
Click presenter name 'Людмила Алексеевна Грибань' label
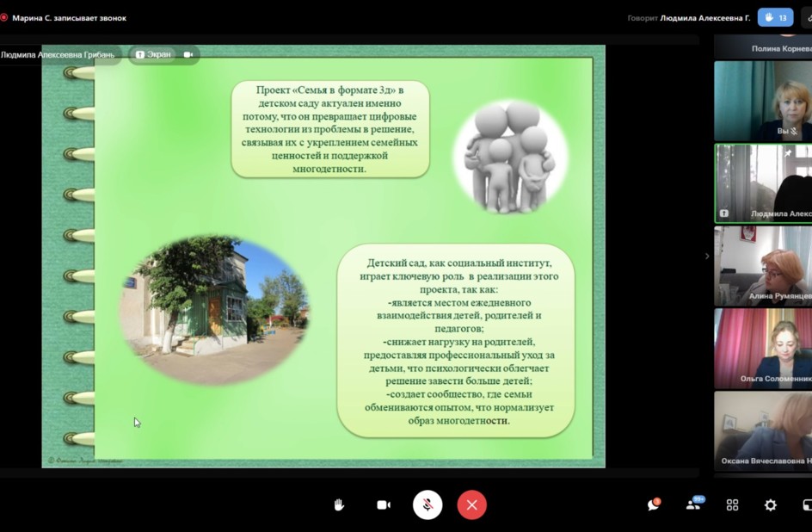(x=58, y=54)
